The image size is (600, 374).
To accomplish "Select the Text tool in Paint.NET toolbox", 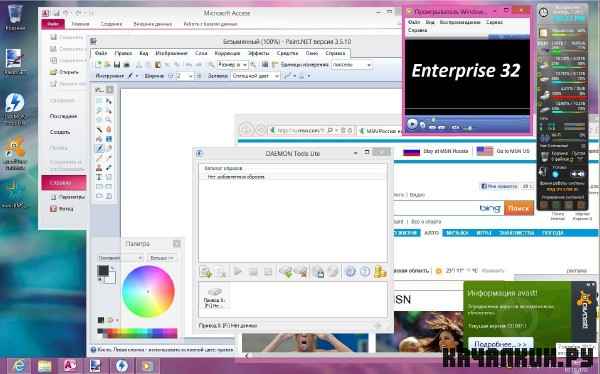I will [x=99, y=177].
